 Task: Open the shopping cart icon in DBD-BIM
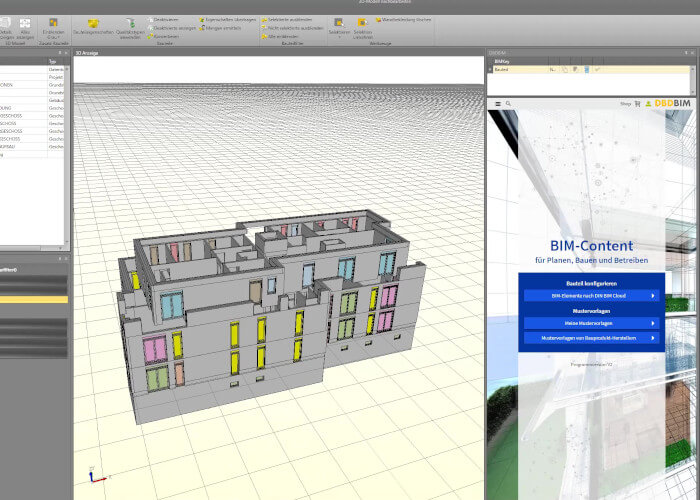[636, 103]
